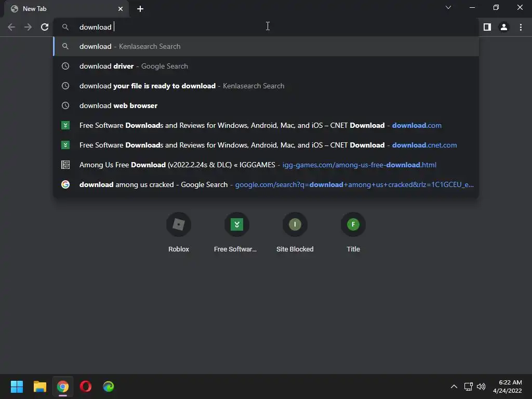
Task: Click clock icon beside 'your file is ready'
Action: (65, 86)
